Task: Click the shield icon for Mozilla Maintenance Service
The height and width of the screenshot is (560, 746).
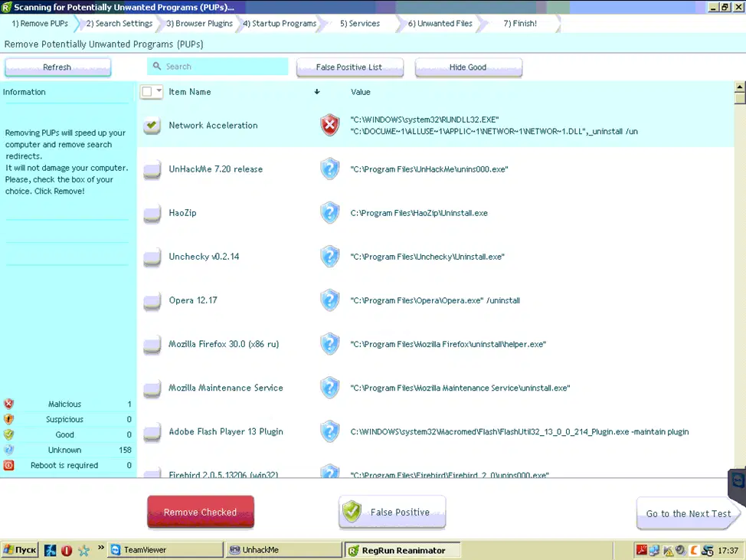Action: [x=329, y=388]
